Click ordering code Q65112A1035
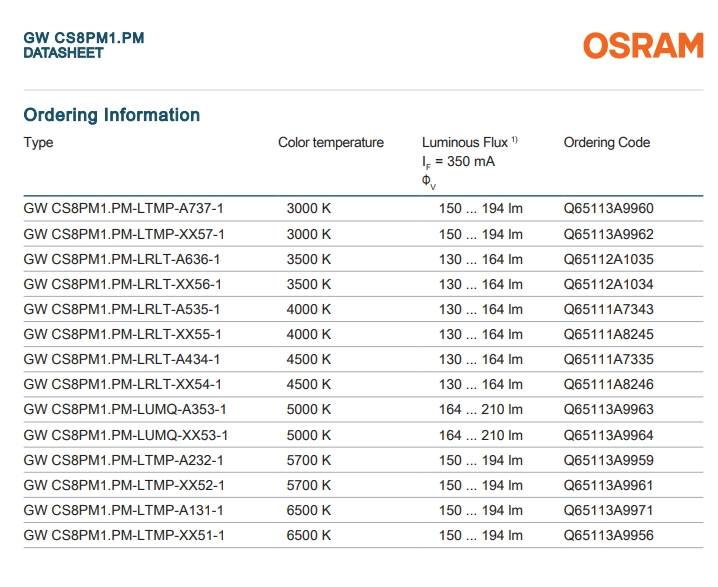This screenshot has height=587, width=718. 609,259
